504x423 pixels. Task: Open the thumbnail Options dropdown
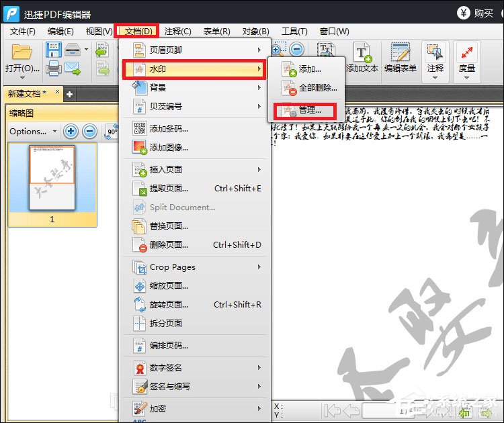point(33,132)
